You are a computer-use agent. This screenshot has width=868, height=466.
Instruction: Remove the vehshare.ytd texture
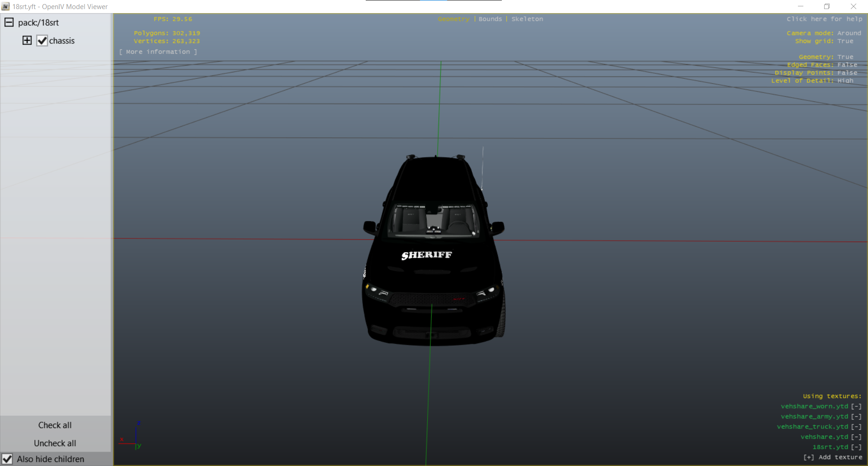[856, 437]
